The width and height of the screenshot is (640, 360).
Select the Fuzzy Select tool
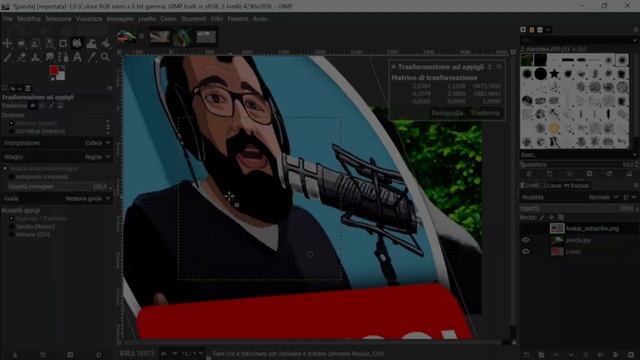[49, 43]
